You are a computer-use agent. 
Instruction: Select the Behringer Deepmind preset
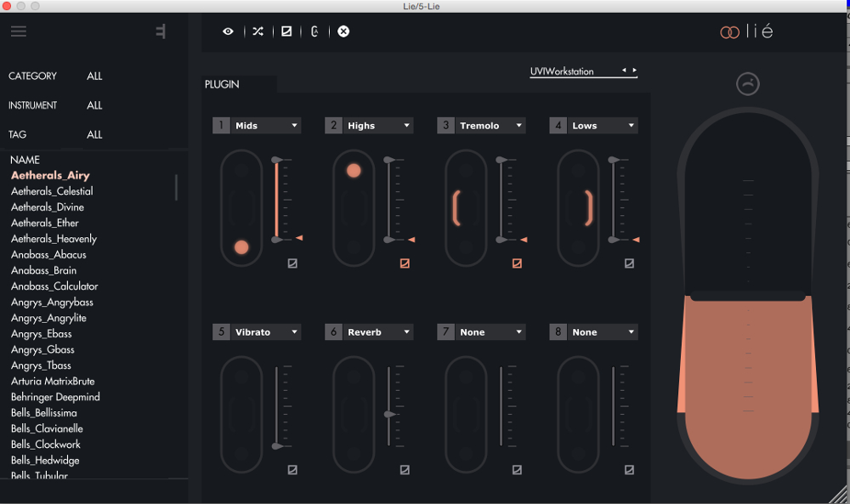tap(55, 397)
